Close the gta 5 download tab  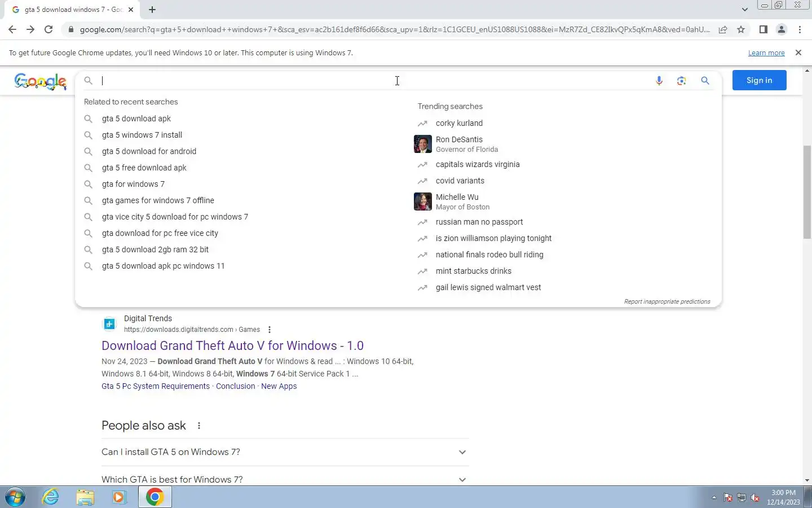click(x=131, y=10)
